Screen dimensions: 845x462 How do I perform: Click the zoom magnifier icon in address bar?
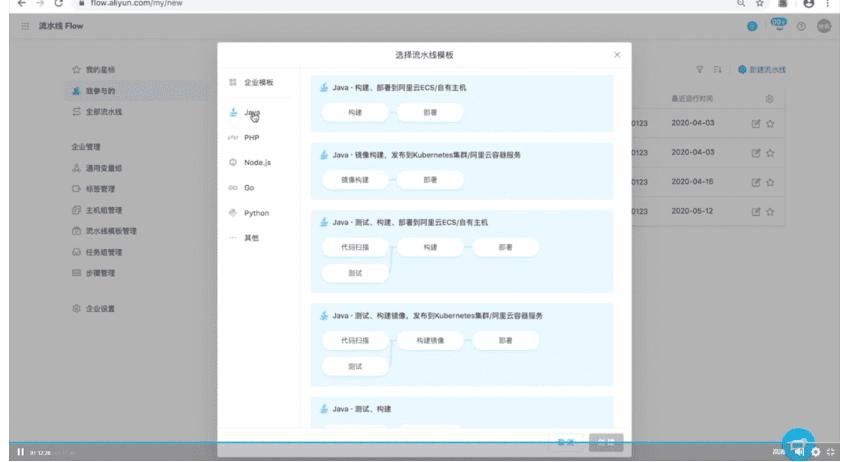[742, 3]
